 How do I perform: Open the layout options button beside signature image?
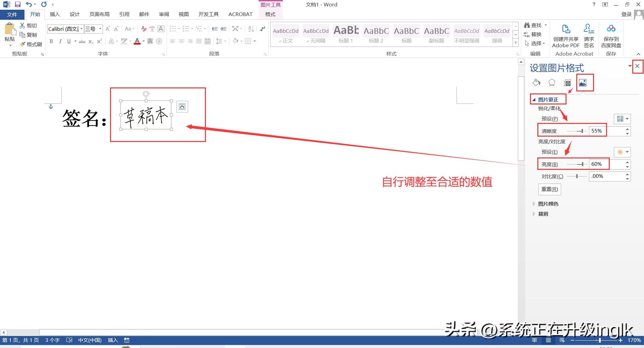182,107
